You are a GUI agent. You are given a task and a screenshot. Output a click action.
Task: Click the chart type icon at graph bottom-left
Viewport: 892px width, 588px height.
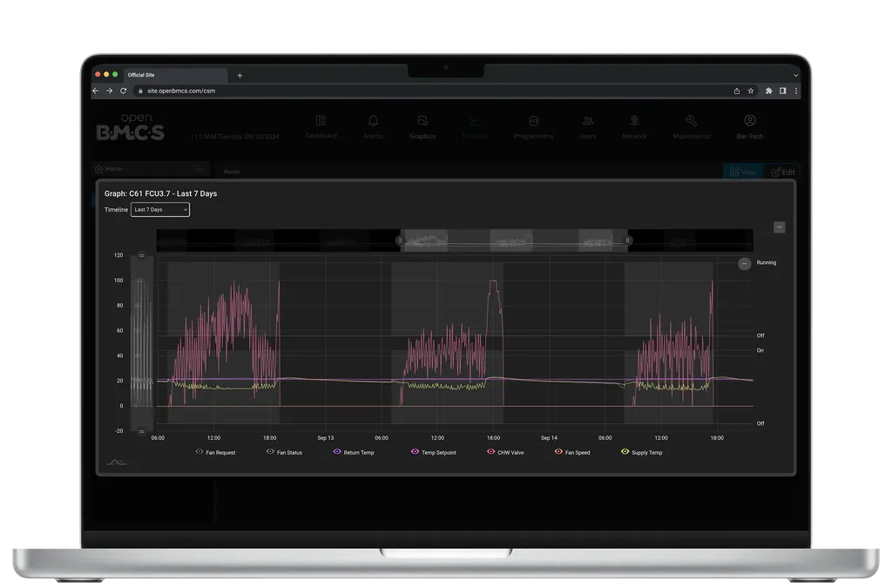[x=116, y=463]
